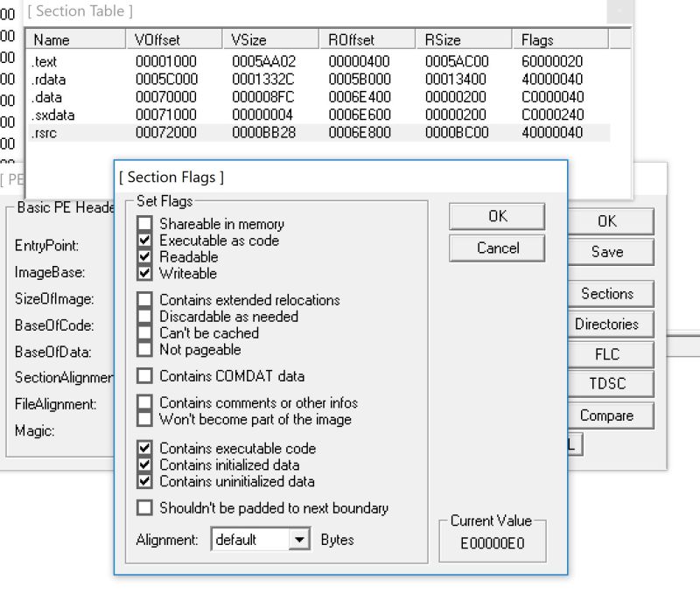The height and width of the screenshot is (594, 700).
Task: Enable "Shouldn't be padded to next boundary"
Action: pos(145,507)
